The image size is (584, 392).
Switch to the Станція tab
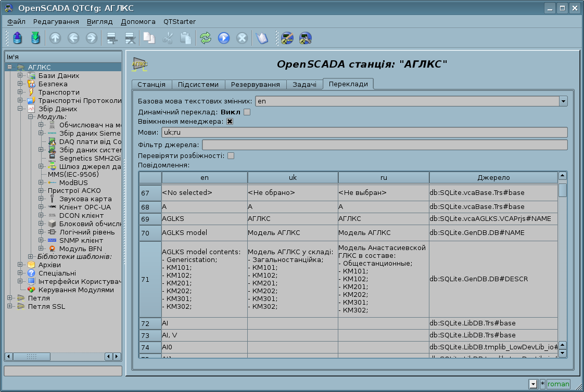151,84
